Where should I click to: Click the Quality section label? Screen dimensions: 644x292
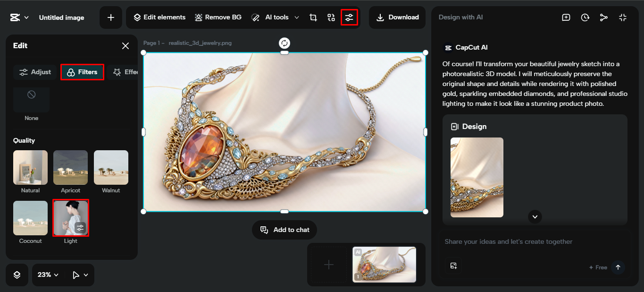point(24,141)
